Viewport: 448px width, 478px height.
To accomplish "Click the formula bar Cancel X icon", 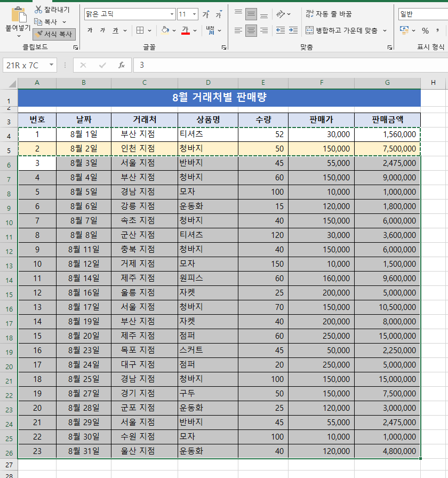I will [x=83, y=65].
